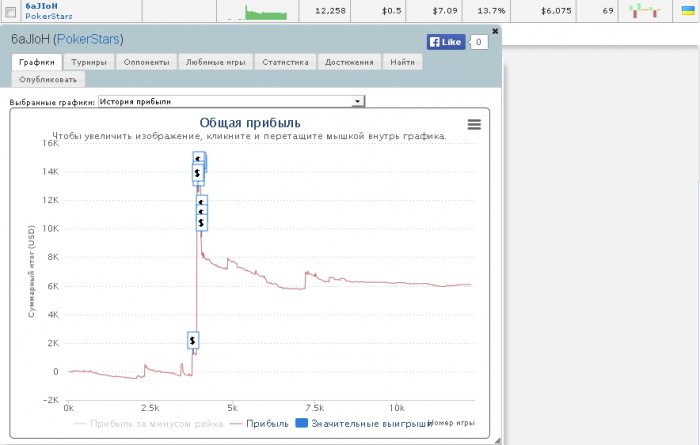Click the $0.5 cell in table row
Screen dimensions: 700x445
pyautogui.click(x=391, y=11)
